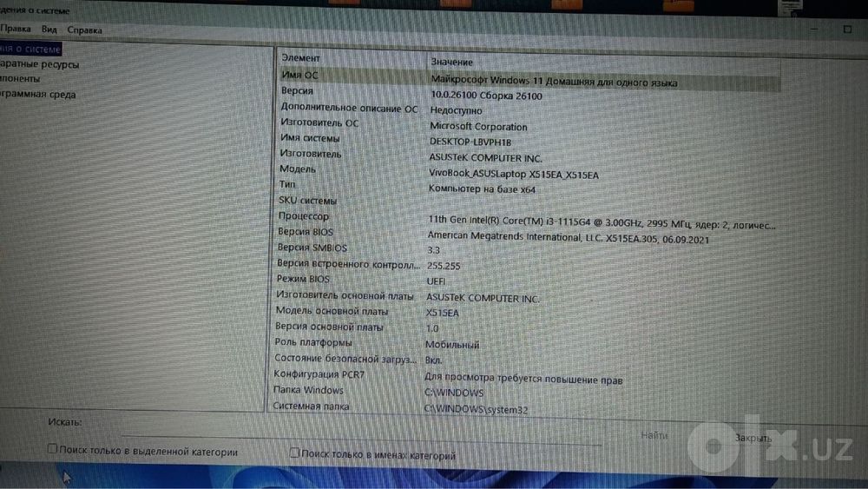Enable search only in category names
Image resolution: width=868 pixels, height=489 pixels.
[x=294, y=453]
